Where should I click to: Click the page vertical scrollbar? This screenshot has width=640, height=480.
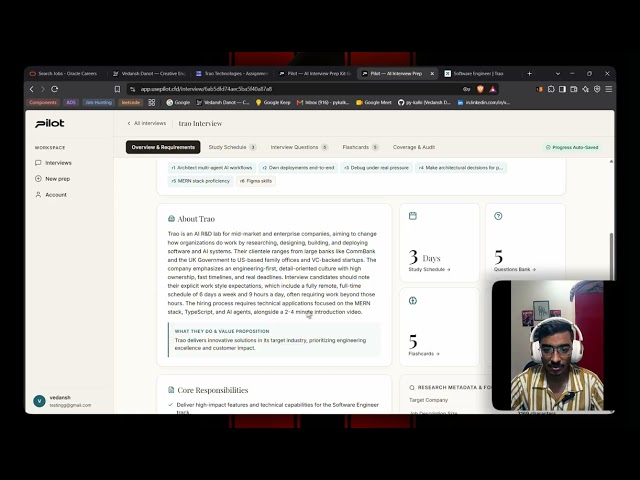(x=611, y=257)
